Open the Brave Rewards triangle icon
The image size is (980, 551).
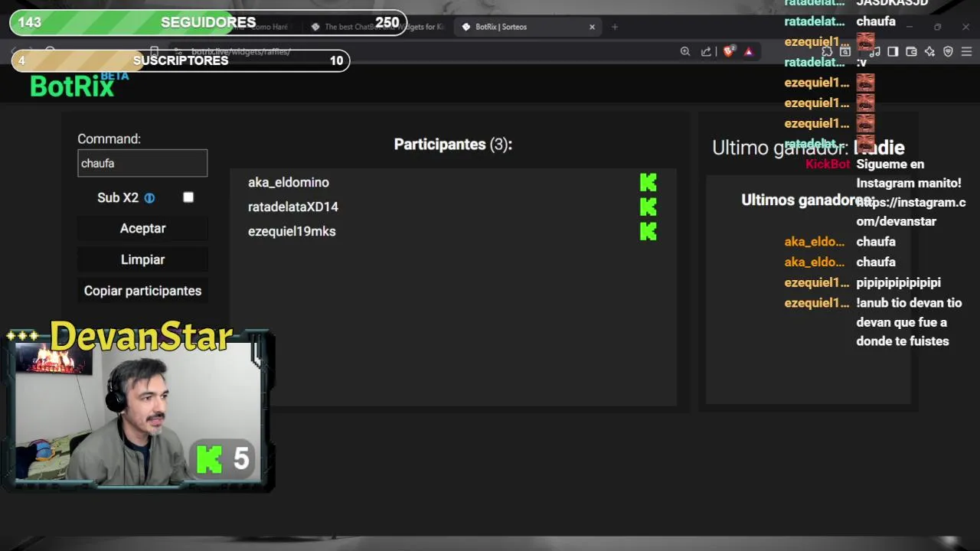pyautogui.click(x=749, y=51)
